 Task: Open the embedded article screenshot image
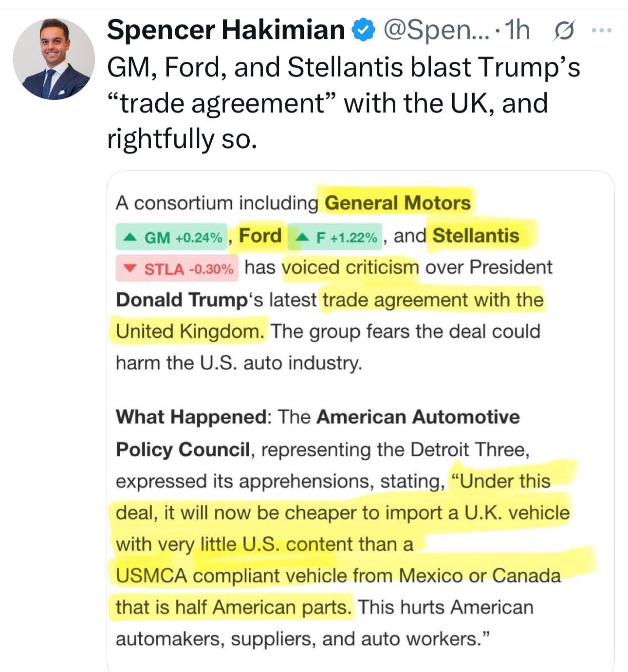pyautogui.click(x=360, y=421)
